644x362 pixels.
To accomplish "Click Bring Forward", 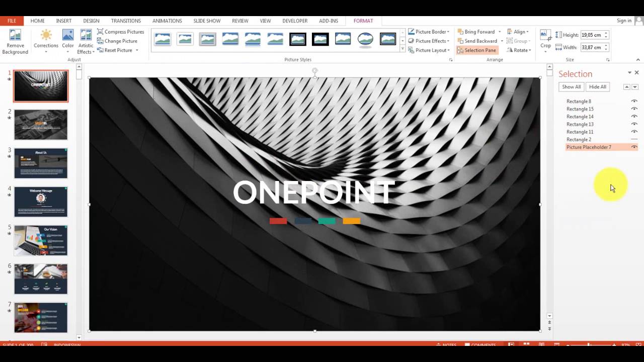I will pyautogui.click(x=475, y=32).
